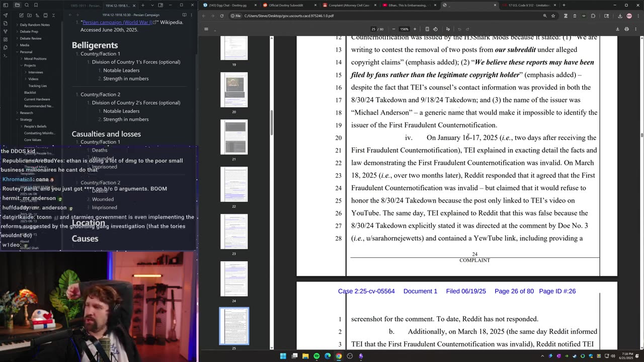Zoom in on the PDF document
This screenshot has width=644, height=362.
tap(415, 29)
